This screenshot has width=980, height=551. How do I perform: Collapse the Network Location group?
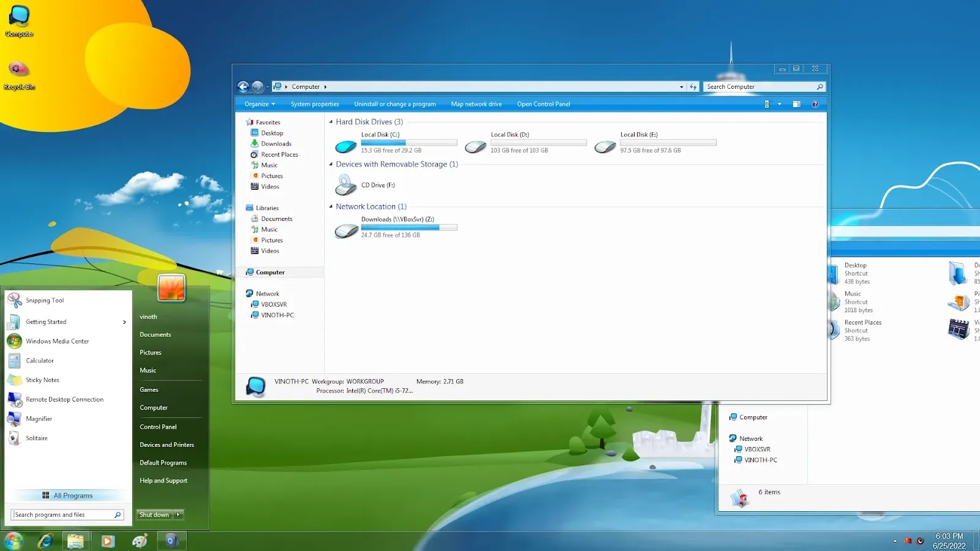(331, 207)
